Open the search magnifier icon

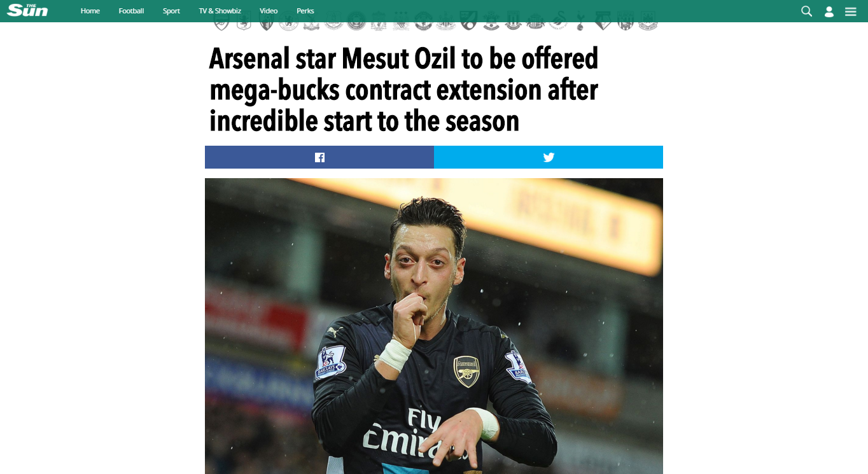[806, 11]
